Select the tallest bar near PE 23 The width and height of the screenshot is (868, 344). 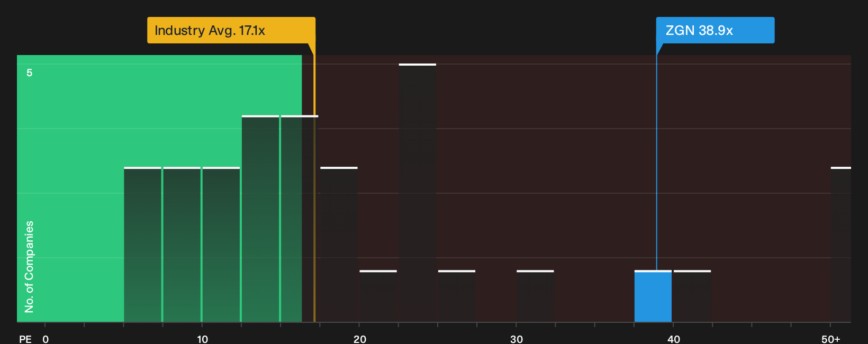tap(418, 193)
